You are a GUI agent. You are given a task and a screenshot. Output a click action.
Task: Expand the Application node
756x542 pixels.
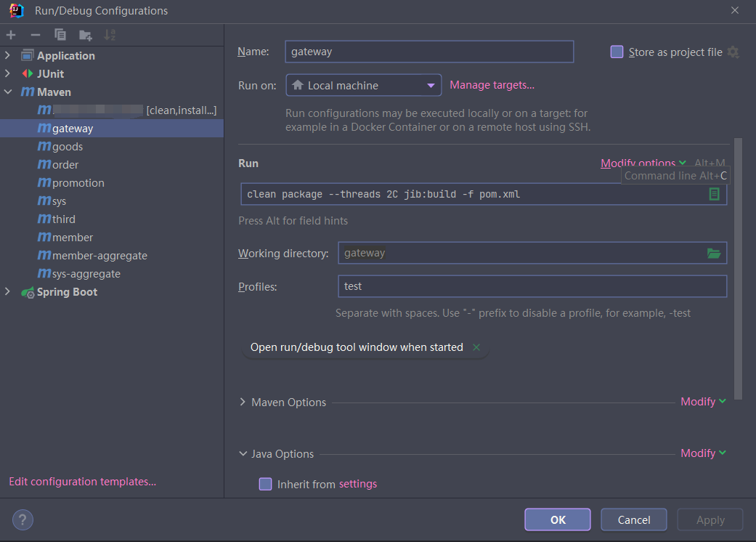pos(8,55)
